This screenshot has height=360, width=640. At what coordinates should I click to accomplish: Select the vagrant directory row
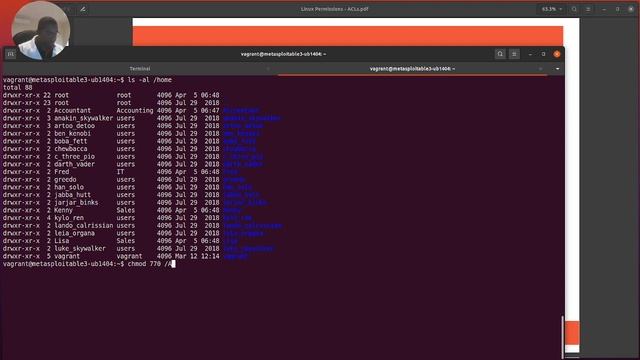[126, 256]
